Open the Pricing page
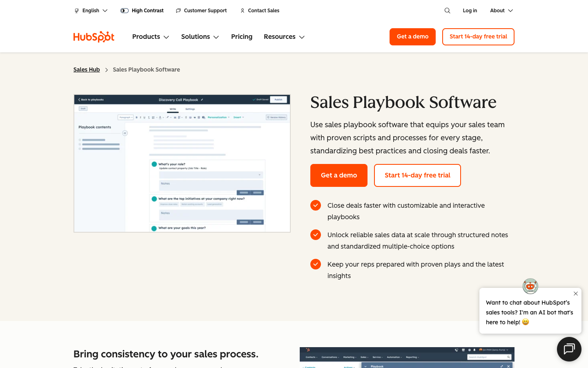 [242, 37]
